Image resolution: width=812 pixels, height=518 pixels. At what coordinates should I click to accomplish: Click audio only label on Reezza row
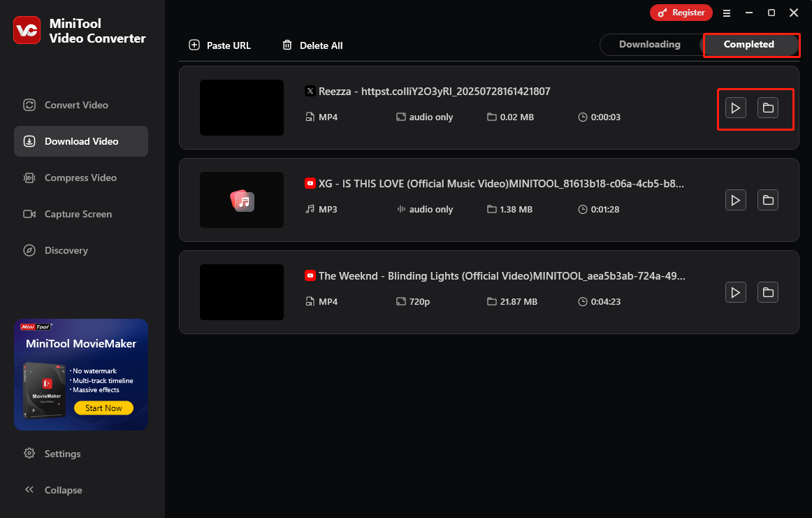[x=431, y=117]
